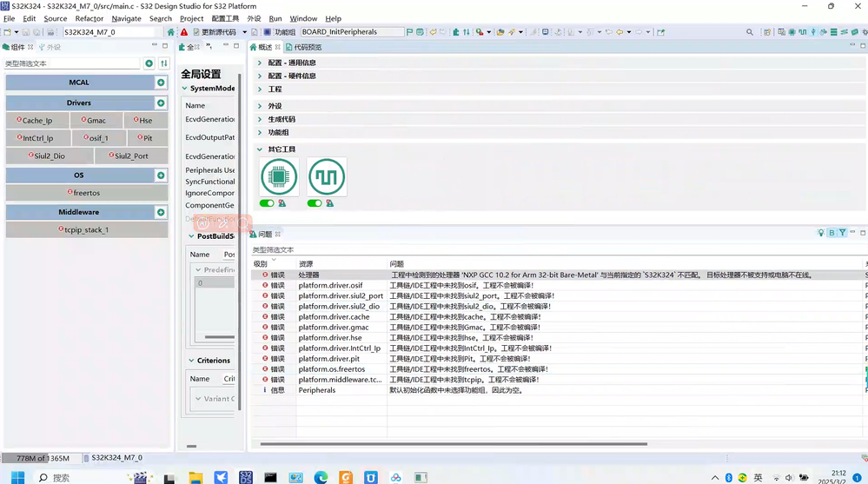Collapse the PostBuildS group
Screen dimensions: 868x484
[191, 235]
